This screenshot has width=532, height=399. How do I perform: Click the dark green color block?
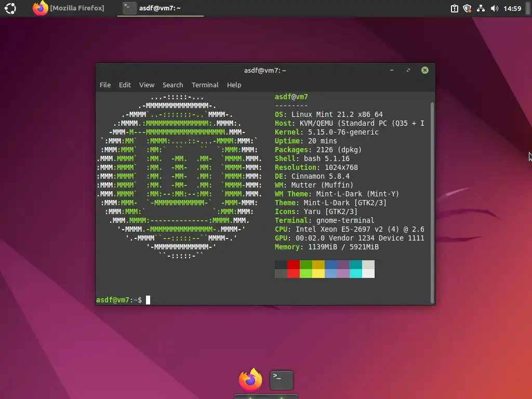[x=305, y=264]
